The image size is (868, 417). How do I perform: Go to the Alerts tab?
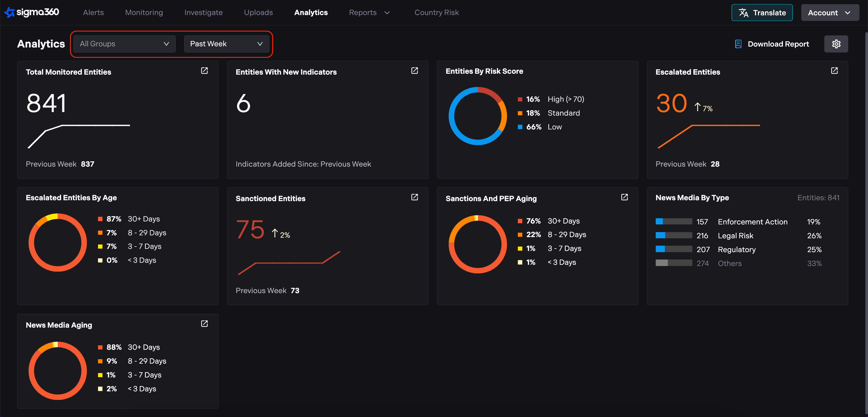[x=93, y=12]
